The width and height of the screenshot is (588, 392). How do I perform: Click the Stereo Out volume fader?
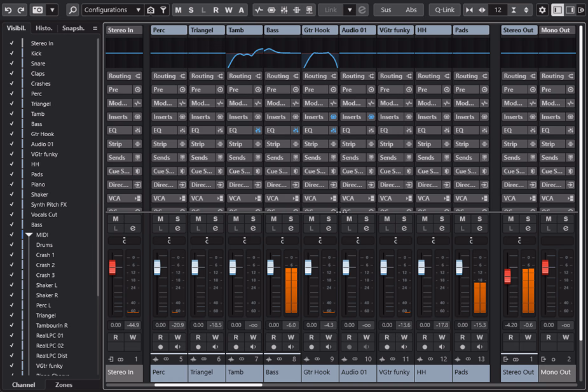507,276
